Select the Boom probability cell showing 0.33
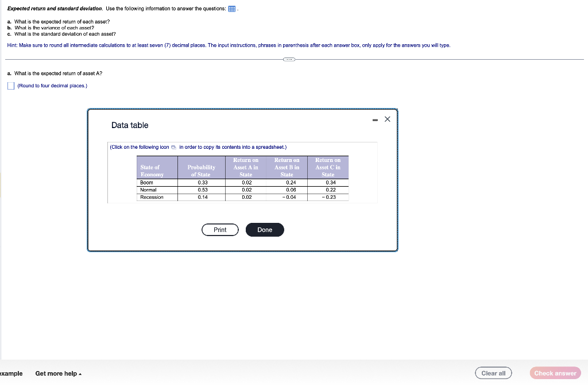588x386 pixels. point(202,182)
